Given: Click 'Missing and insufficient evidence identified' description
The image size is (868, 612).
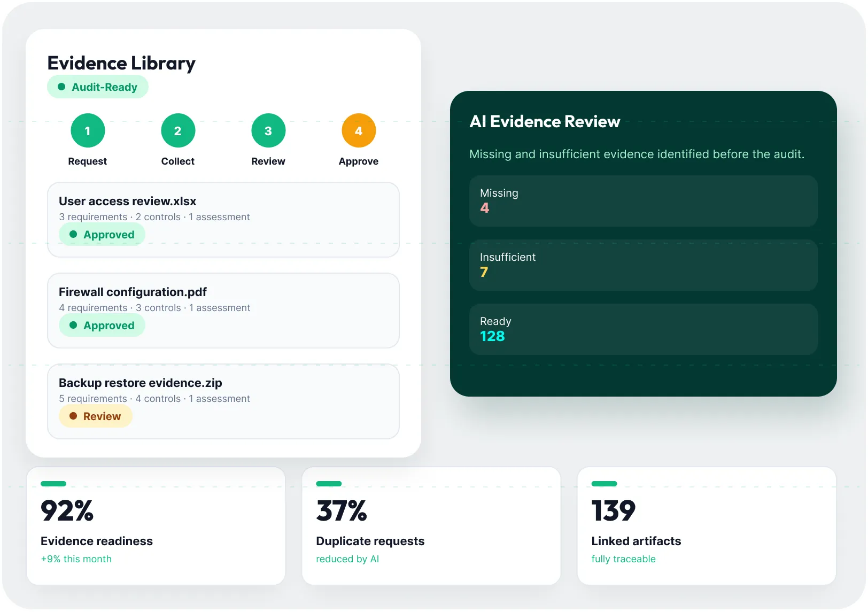Looking at the screenshot, I should (637, 154).
